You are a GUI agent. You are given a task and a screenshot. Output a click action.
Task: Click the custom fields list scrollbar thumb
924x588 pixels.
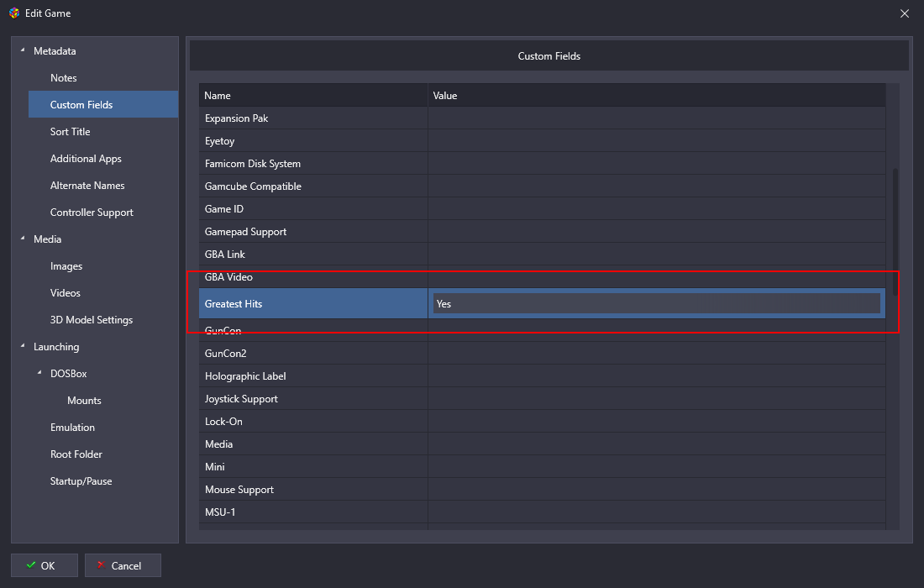tap(895, 232)
